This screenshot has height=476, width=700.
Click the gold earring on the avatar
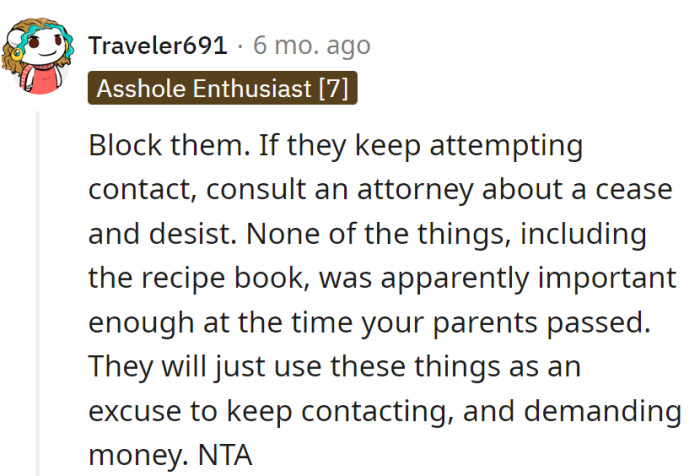click(x=17, y=54)
